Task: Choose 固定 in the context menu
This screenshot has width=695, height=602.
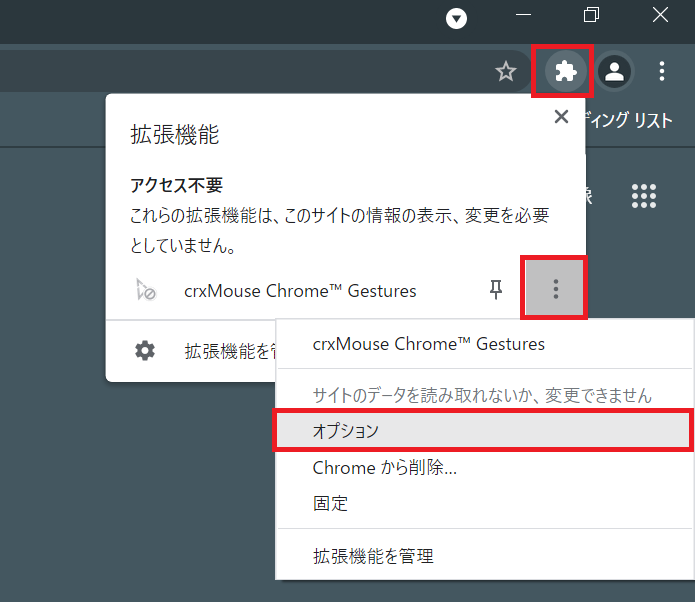Action: (x=485, y=504)
